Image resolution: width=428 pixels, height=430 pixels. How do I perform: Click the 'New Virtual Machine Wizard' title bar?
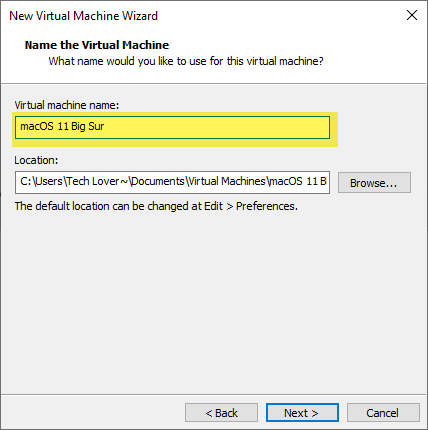click(x=83, y=16)
